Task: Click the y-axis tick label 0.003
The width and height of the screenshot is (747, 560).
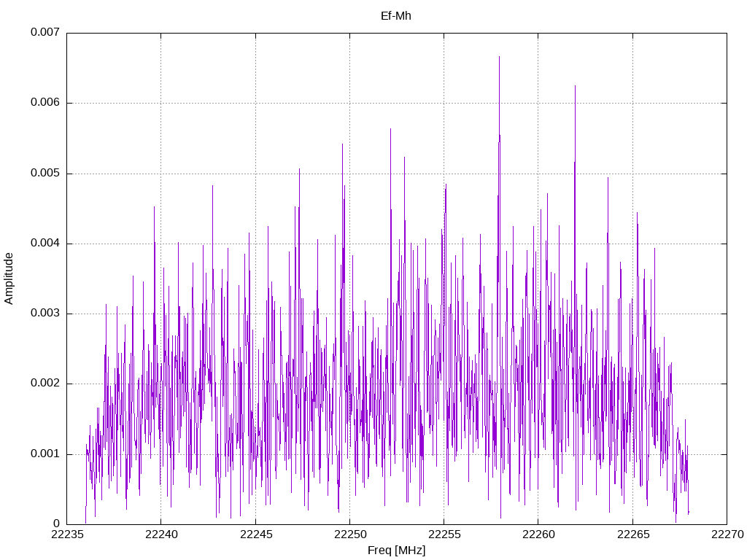Action: [x=45, y=314]
